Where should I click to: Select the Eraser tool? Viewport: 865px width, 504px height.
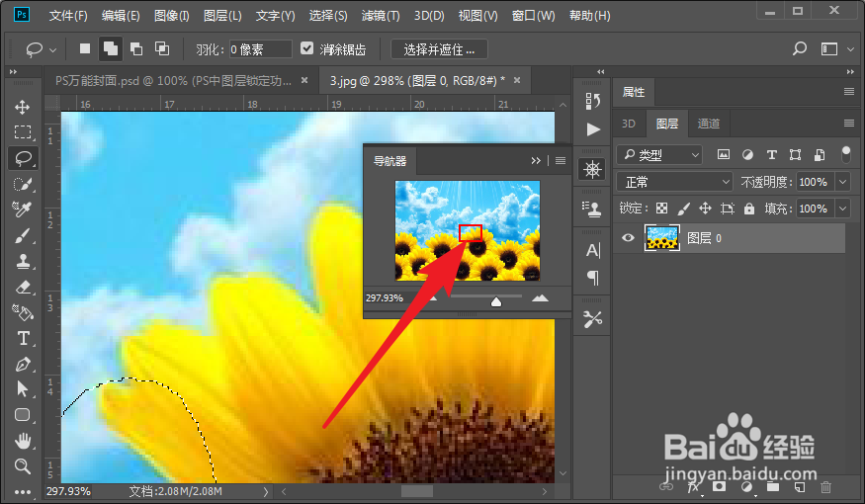pos(23,287)
